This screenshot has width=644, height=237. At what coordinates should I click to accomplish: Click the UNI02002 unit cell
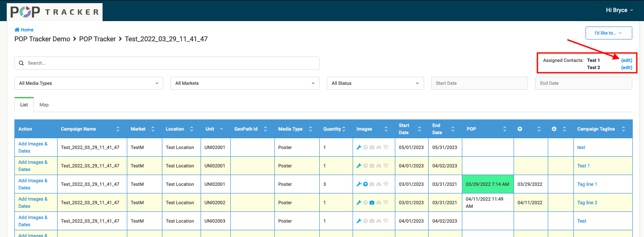tap(216, 202)
